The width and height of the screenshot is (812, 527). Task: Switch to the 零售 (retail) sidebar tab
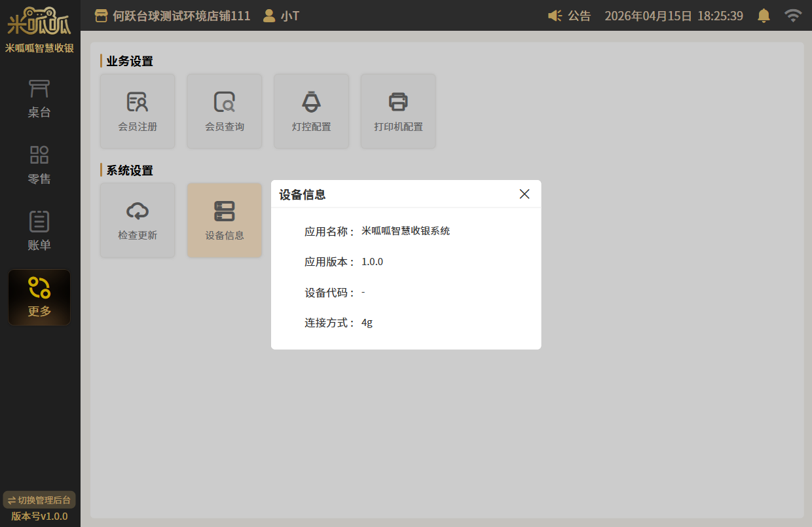click(39, 164)
